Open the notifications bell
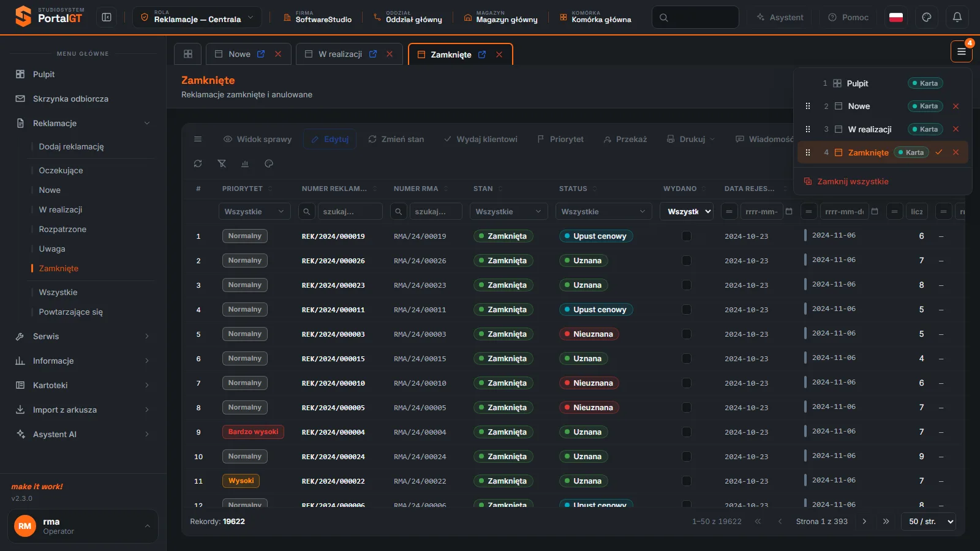 pyautogui.click(x=957, y=17)
